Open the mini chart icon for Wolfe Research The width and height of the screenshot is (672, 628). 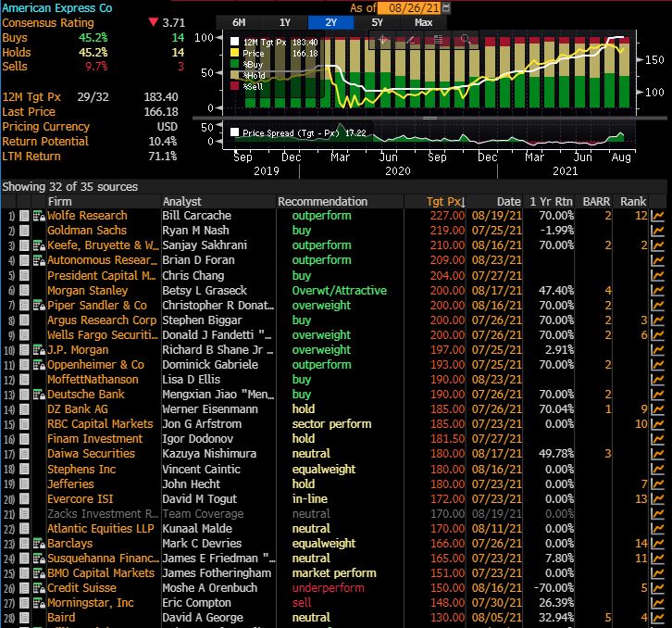(658, 216)
